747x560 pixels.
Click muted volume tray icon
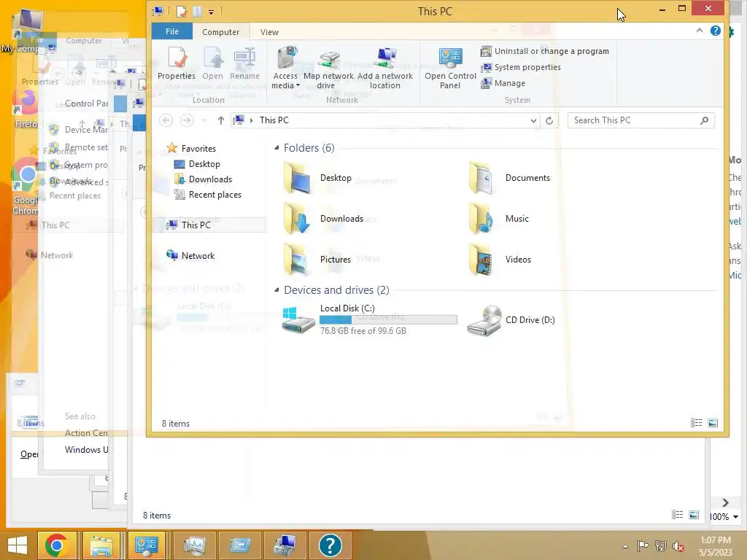pos(678,546)
